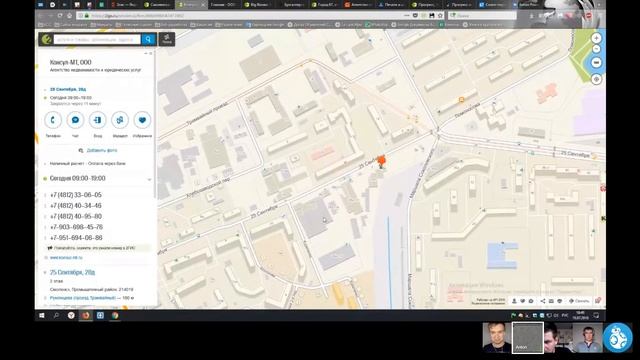Click phone number +7 (4812) 40-95-80

(76, 216)
